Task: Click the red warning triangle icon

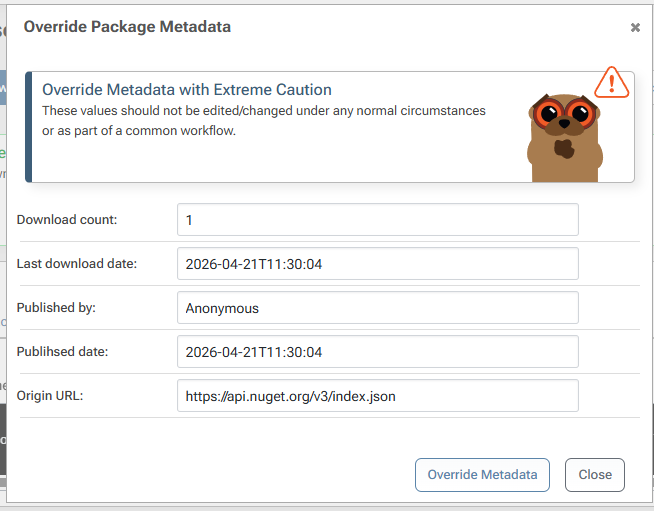Action: pos(611,82)
